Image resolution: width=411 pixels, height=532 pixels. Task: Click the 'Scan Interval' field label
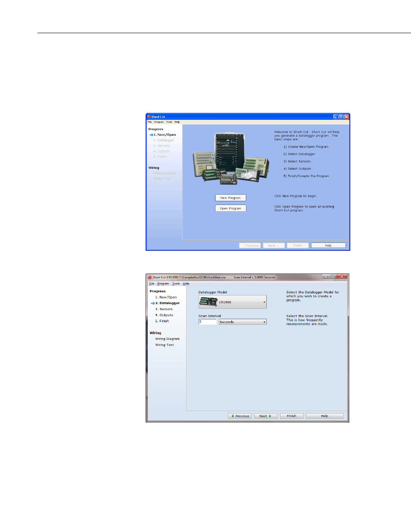209,316
